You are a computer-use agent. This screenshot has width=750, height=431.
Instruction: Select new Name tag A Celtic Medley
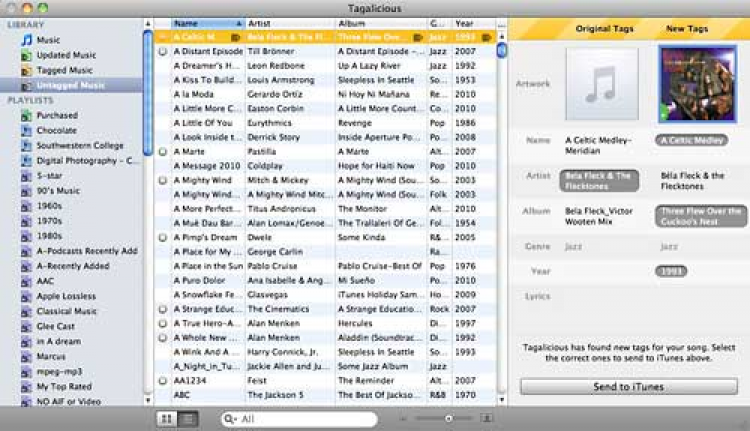[x=692, y=140]
